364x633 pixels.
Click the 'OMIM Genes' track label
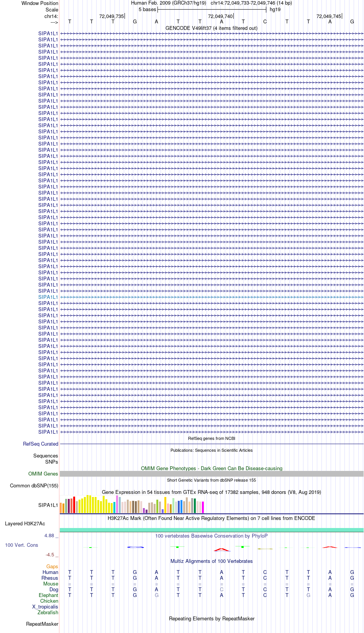(x=43, y=474)
